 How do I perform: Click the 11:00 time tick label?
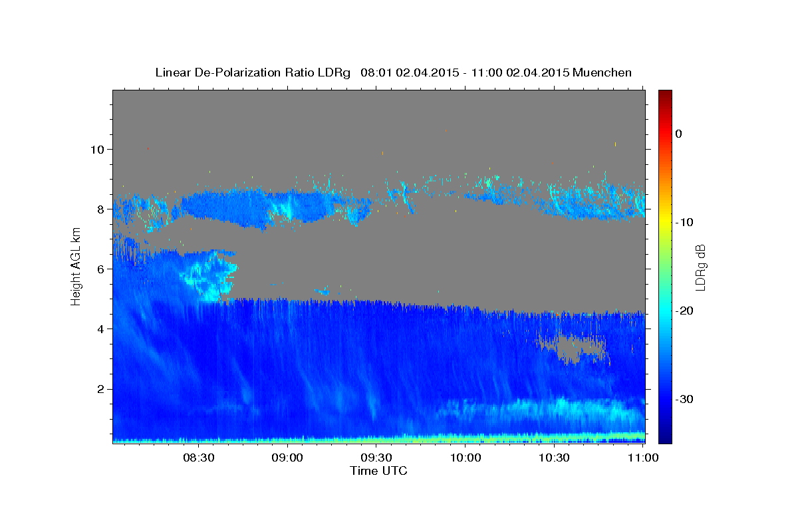pyautogui.click(x=643, y=458)
